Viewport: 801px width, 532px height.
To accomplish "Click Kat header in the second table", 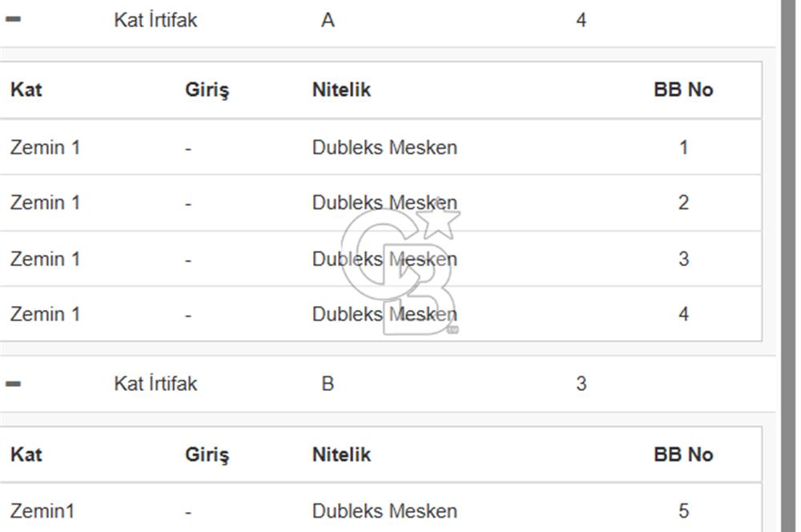I will tap(26, 454).
